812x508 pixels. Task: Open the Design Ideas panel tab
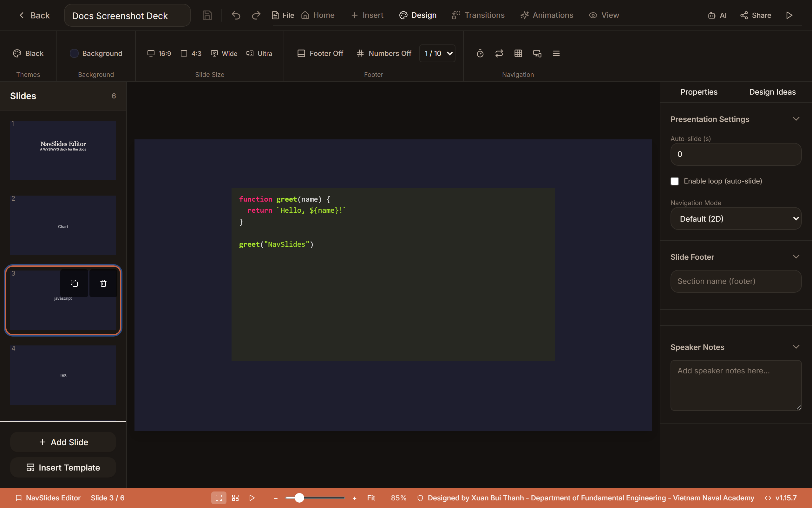coord(772,92)
